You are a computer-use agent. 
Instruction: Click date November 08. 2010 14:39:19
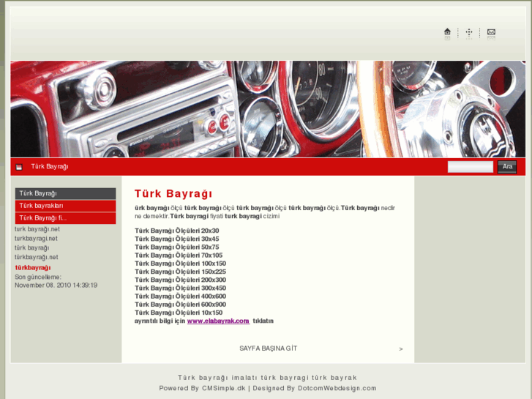pyautogui.click(x=56, y=286)
